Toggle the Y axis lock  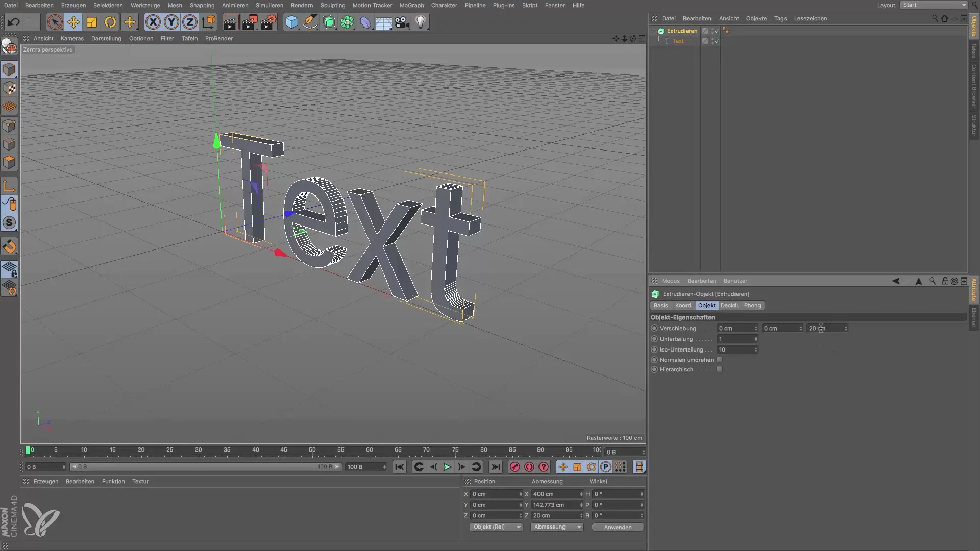171,22
